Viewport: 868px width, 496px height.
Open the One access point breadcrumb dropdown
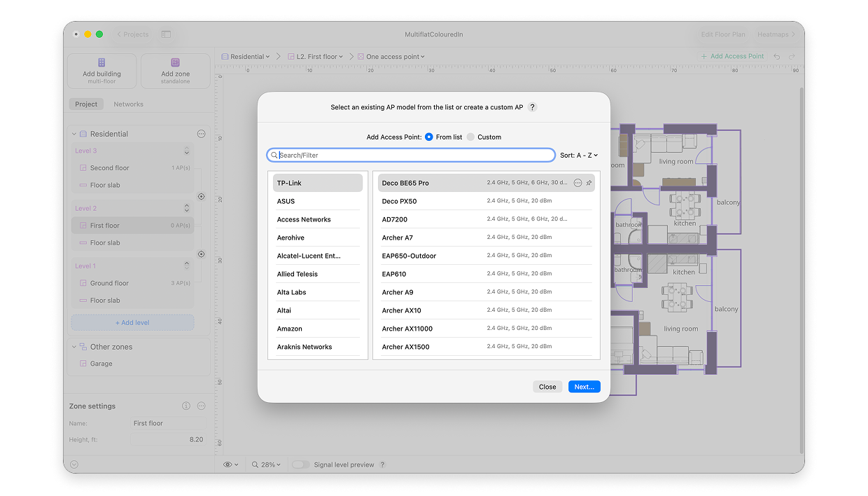point(391,57)
